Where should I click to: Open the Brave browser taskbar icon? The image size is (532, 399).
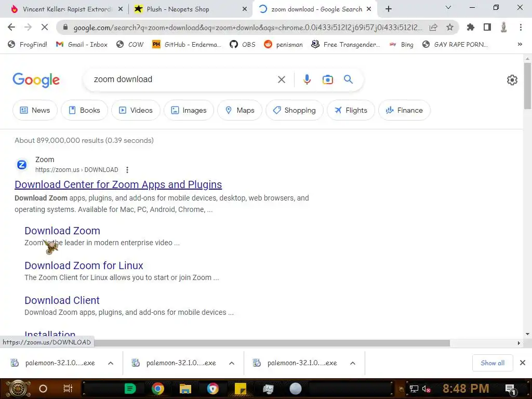[x=212, y=389]
